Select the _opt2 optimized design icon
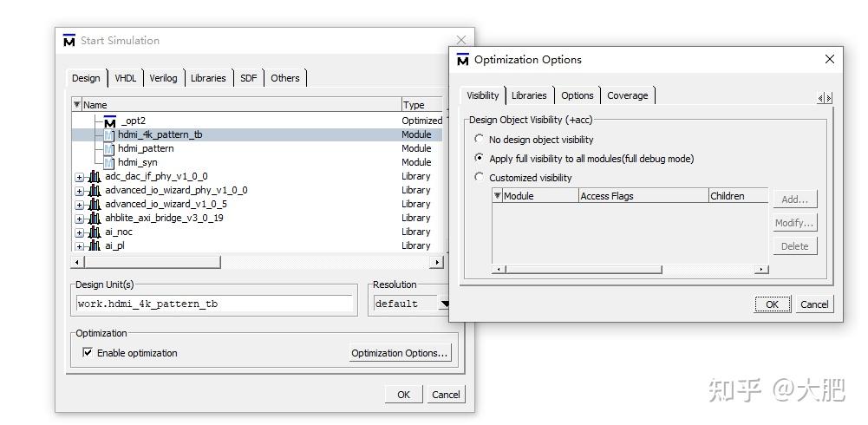Viewport: 868px width, 425px height. [109, 121]
